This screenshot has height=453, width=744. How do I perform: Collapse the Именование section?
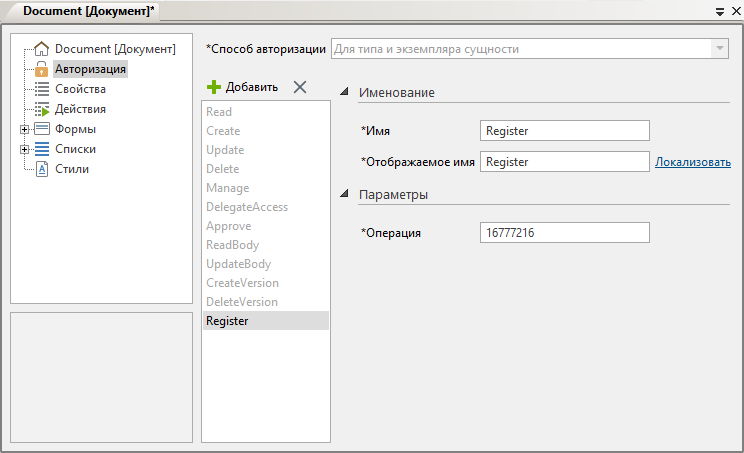345,93
